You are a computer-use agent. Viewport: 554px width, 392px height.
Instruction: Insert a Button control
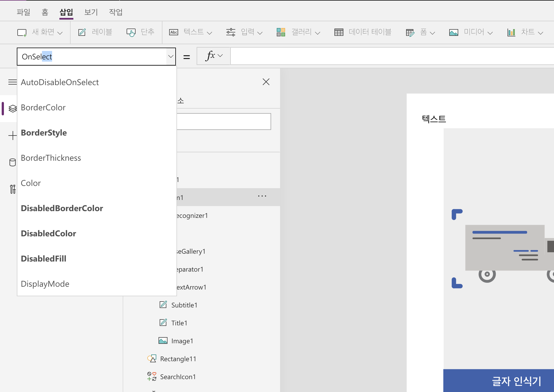tap(140, 32)
